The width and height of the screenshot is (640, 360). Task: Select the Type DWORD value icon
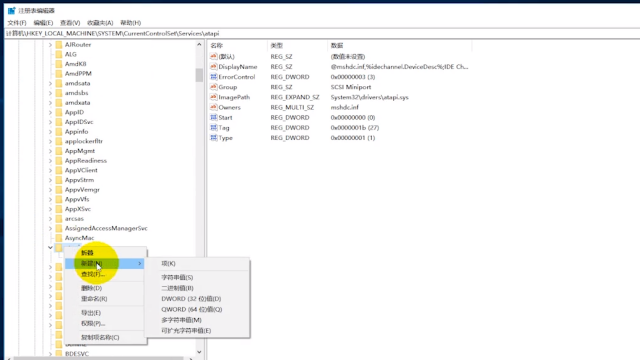[x=213, y=138]
